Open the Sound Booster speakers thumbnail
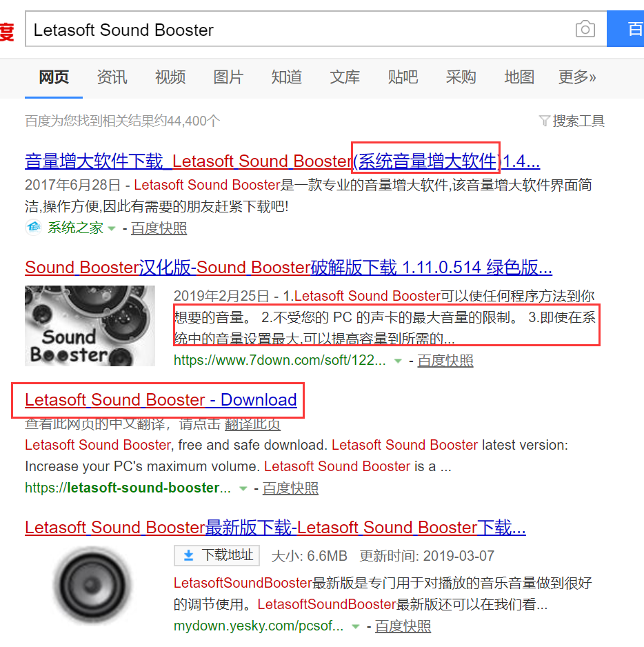This screenshot has width=644, height=647. [x=90, y=326]
